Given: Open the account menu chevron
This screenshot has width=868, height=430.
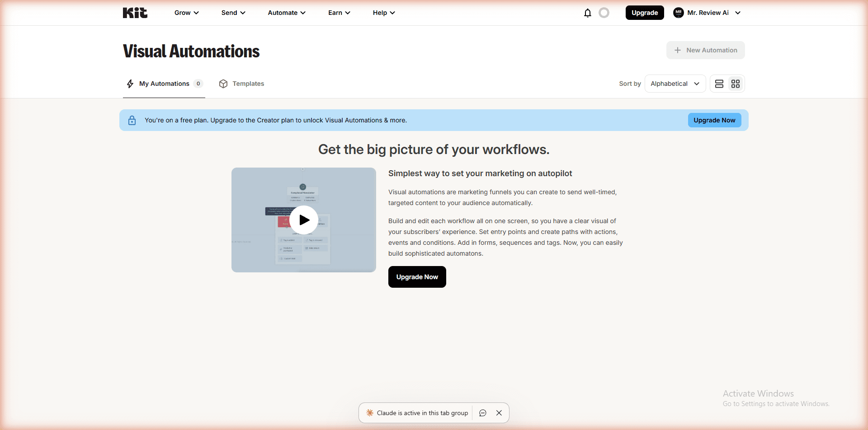Looking at the screenshot, I should point(738,13).
